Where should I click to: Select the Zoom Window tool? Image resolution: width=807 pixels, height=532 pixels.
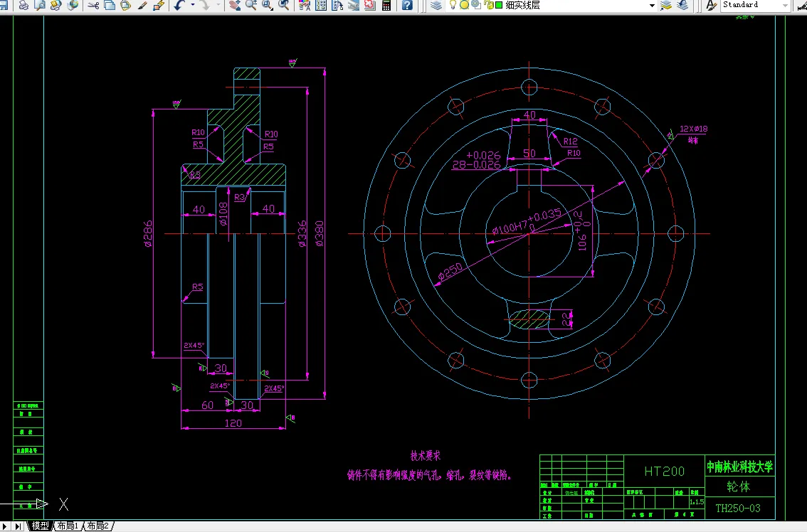tap(268, 5)
